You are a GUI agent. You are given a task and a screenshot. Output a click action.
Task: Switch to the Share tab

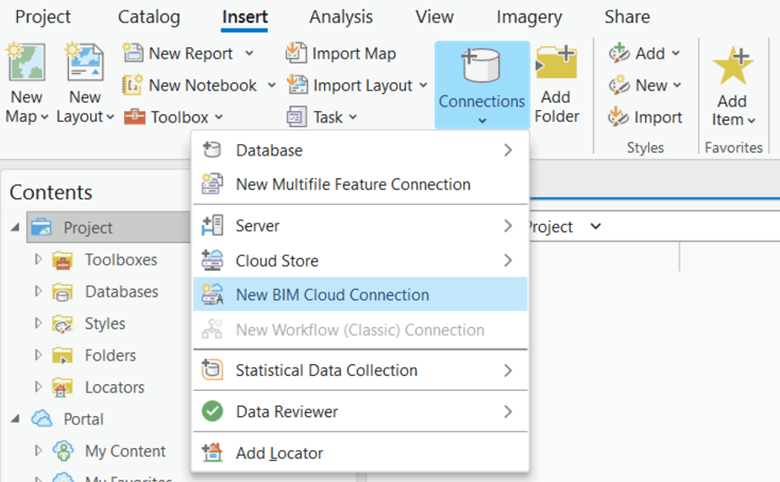click(x=627, y=17)
